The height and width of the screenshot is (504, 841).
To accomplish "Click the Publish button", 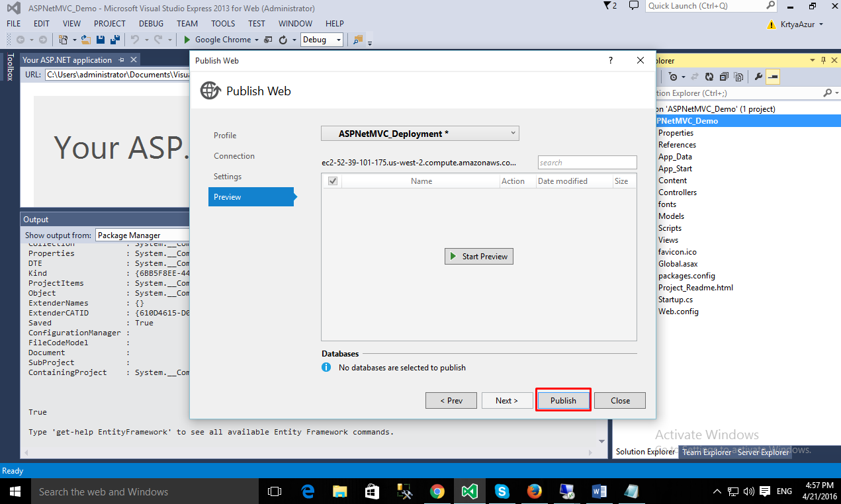I will coord(563,400).
